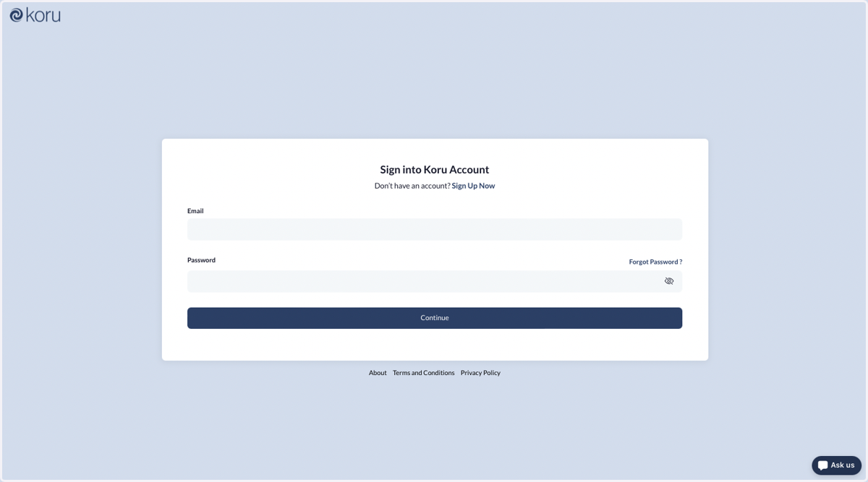Open the About footer link
The height and width of the screenshot is (482, 868).
(378, 373)
